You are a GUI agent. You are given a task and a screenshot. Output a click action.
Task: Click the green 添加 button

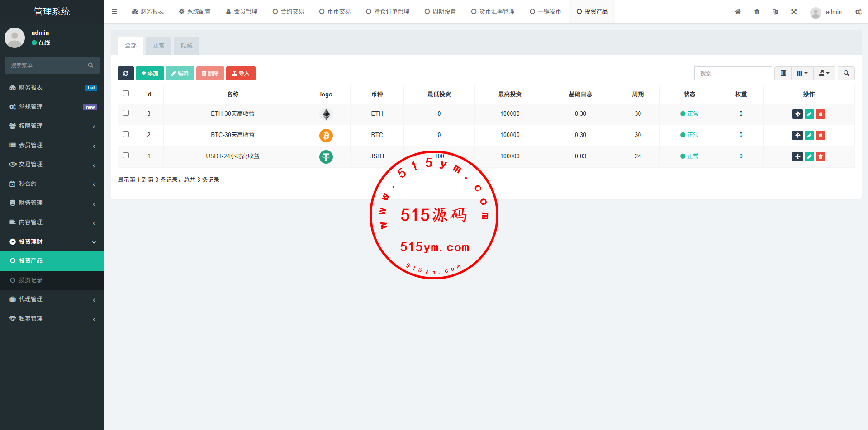(150, 73)
